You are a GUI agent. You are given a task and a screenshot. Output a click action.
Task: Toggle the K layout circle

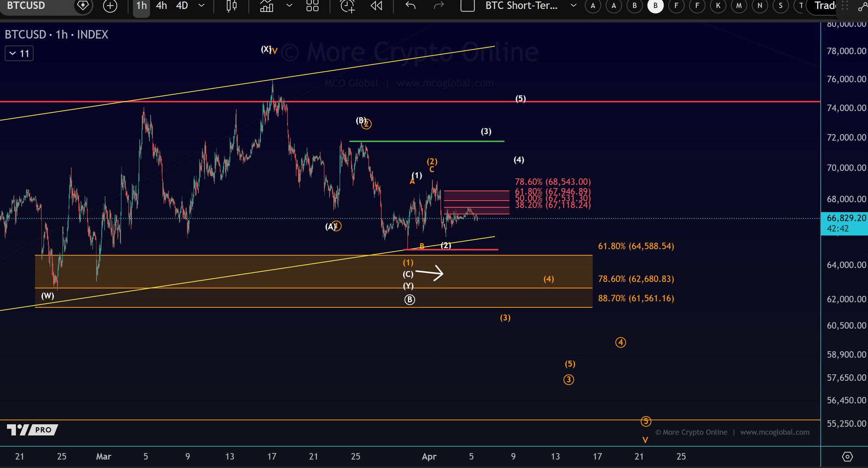718,6
